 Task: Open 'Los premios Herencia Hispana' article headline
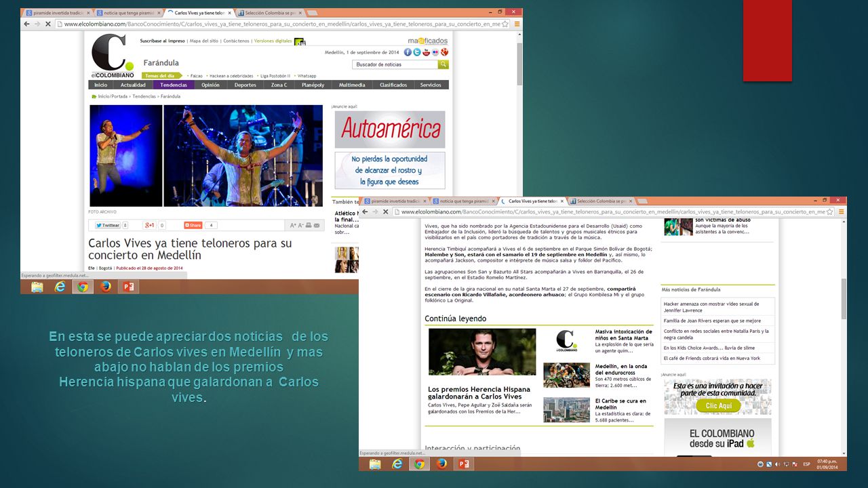coord(479,392)
